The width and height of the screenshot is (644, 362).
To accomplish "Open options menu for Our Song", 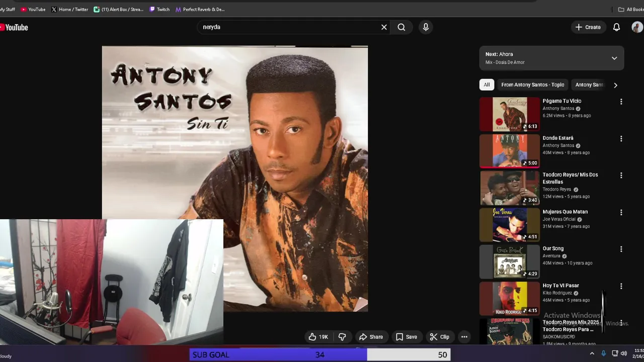I will click(x=621, y=249).
